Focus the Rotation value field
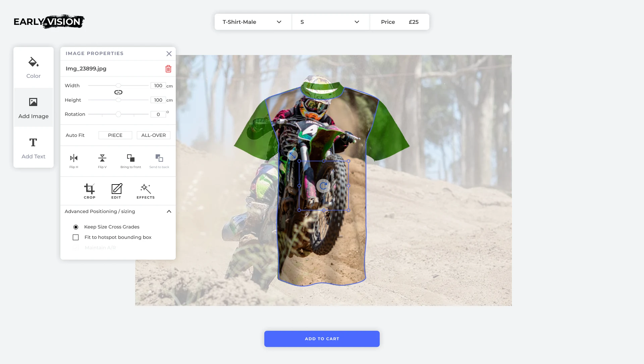644x364 pixels. [158, 114]
